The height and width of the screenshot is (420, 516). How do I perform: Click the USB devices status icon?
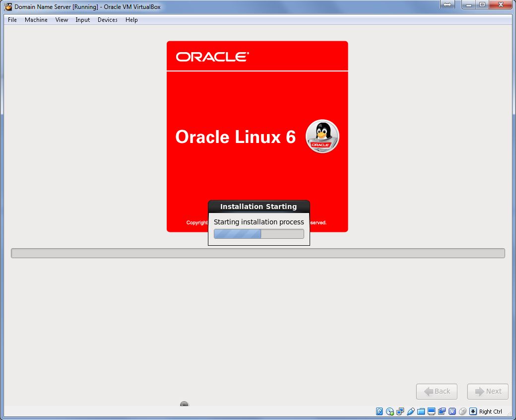[x=410, y=411]
